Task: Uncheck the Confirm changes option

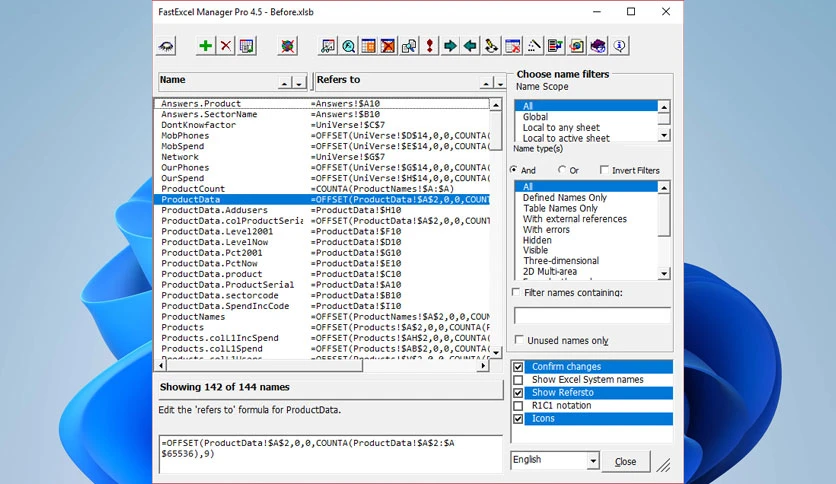Action: click(518, 367)
